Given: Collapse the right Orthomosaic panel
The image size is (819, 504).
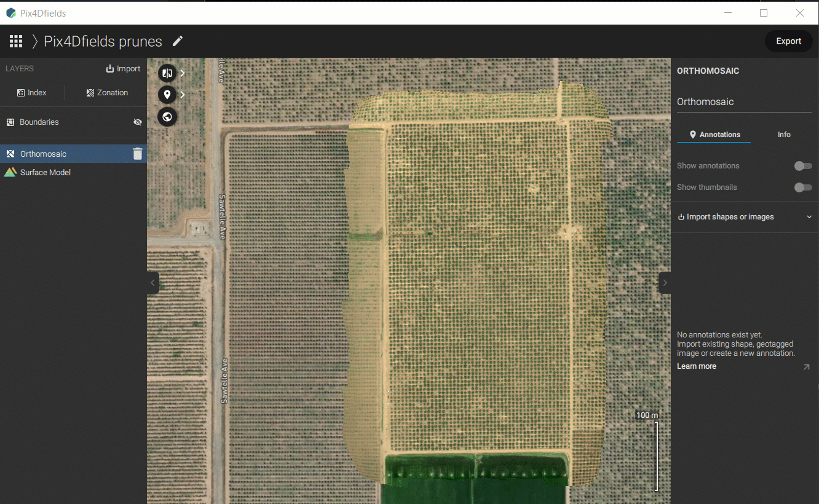Looking at the screenshot, I should (665, 283).
